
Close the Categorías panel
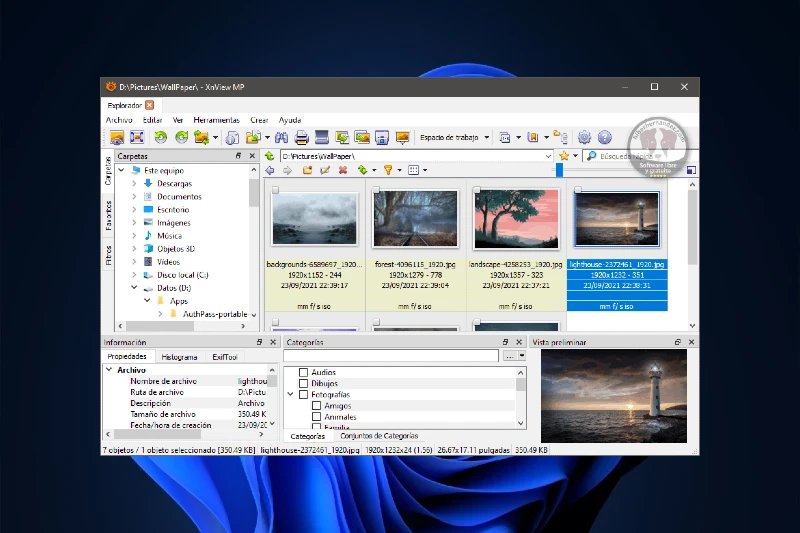pos(519,342)
